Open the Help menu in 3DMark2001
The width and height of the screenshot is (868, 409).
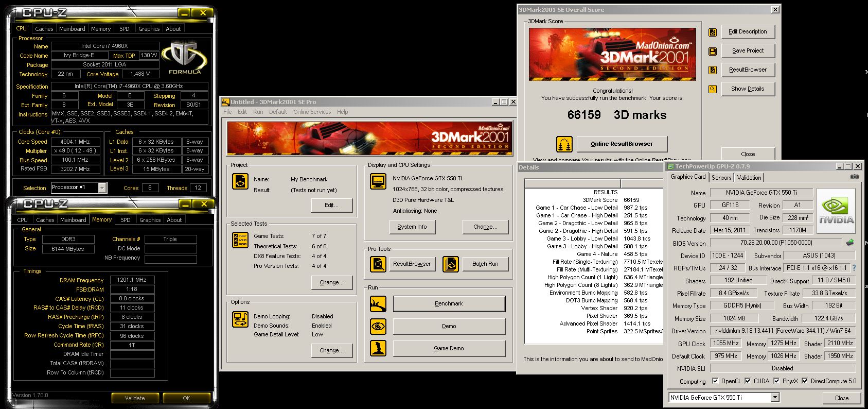pos(342,112)
